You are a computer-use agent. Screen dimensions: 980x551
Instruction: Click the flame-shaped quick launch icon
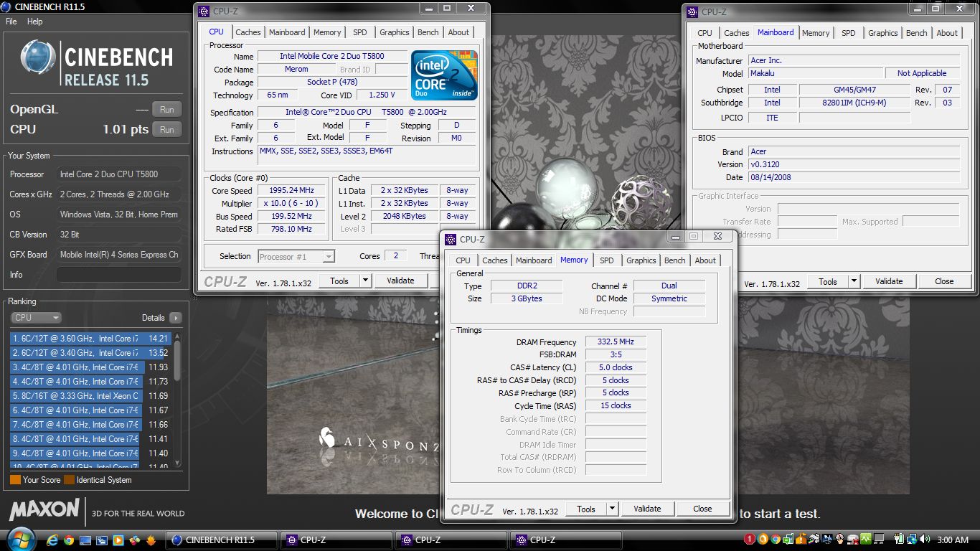tap(151, 540)
